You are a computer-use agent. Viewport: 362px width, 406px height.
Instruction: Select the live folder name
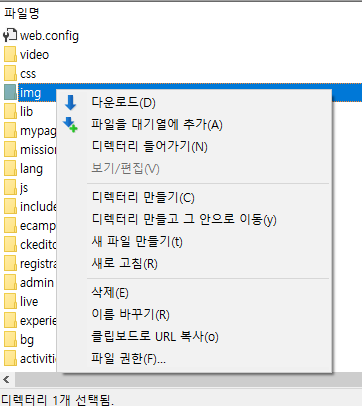tap(29, 302)
